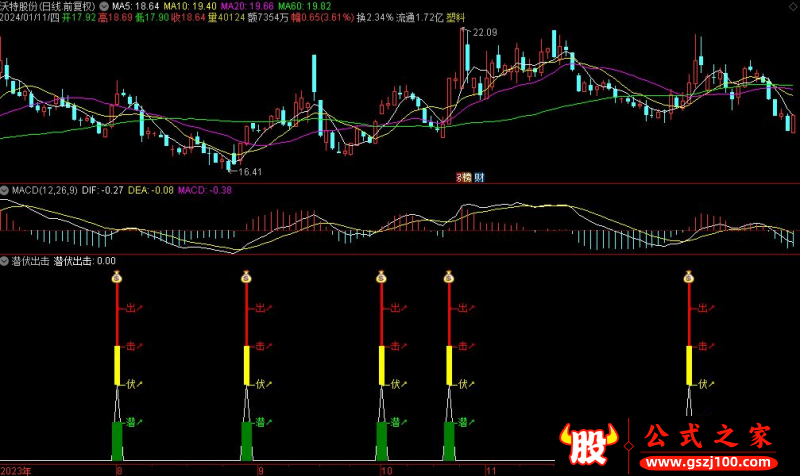Click the green 潜 marker on the early-October signal
The image size is (800, 476).
(395, 422)
